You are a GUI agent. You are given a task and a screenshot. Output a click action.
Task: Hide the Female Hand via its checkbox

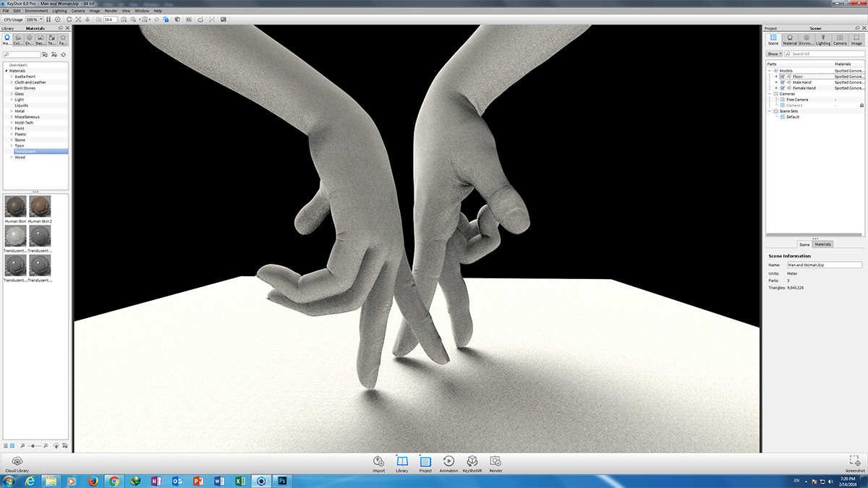[x=783, y=88]
